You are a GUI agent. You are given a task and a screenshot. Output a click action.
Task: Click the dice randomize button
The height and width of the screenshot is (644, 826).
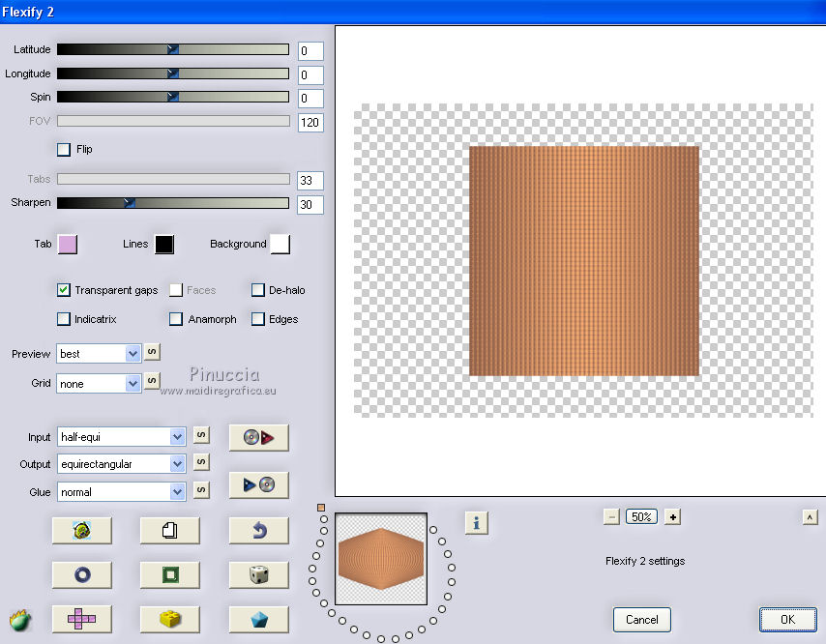click(x=258, y=574)
